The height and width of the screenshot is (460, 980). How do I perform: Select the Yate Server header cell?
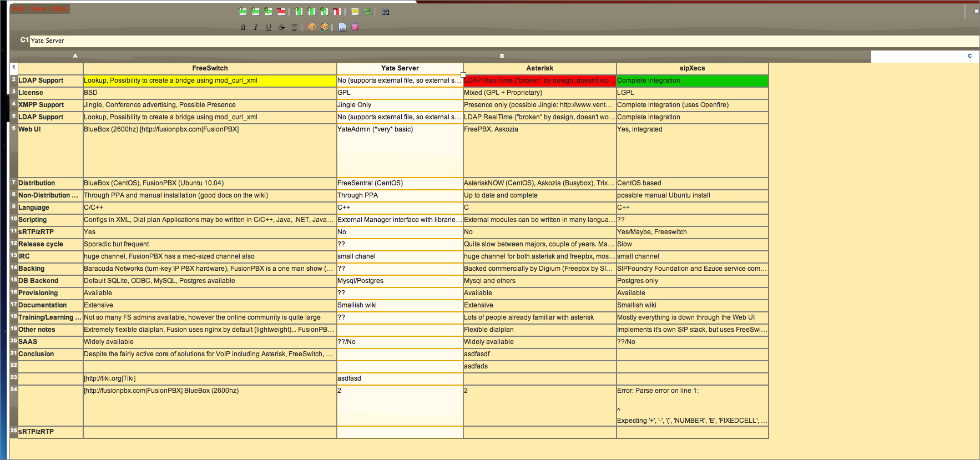point(400,68)
